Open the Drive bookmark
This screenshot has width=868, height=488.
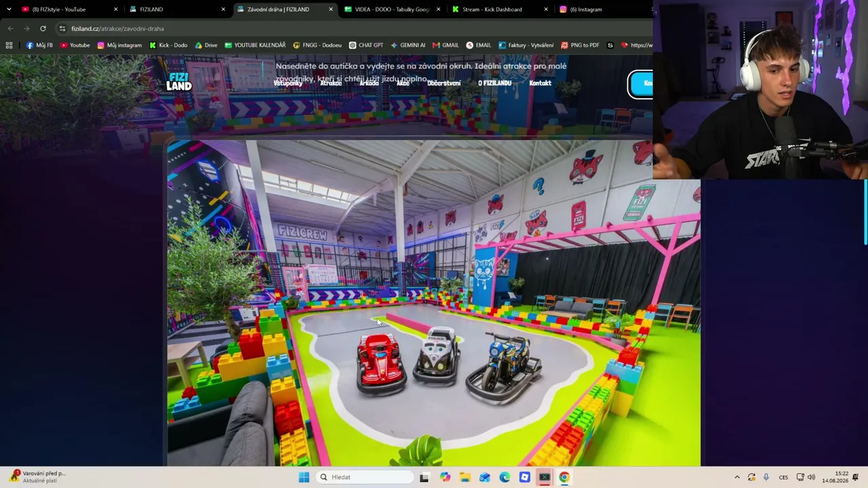(x=206, y=45)
